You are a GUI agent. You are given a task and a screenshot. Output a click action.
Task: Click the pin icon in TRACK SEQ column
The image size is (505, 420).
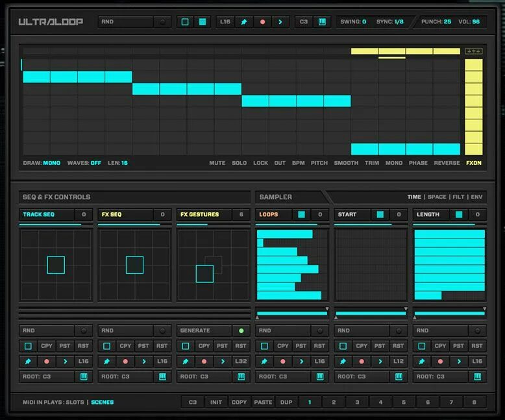click(28, 362)
